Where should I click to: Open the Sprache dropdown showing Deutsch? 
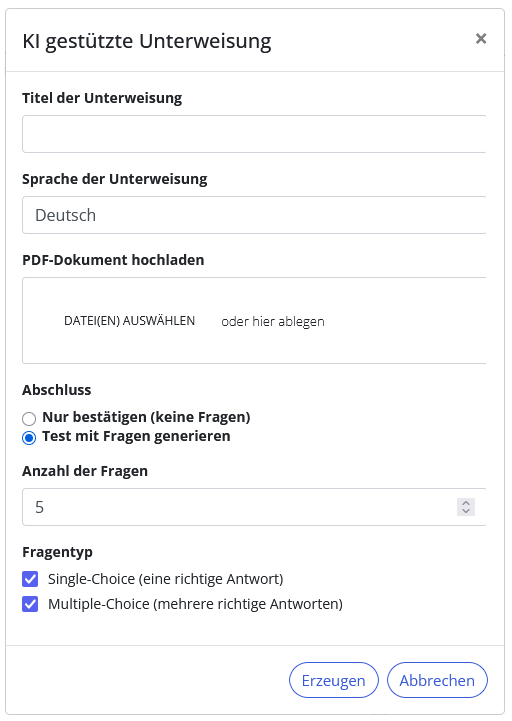pos(254,215)
